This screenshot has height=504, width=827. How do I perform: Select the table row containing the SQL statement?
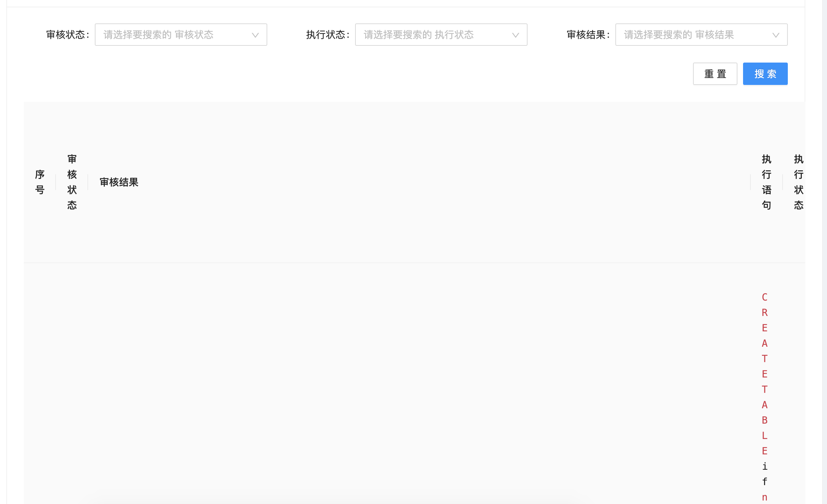[420, 384]
